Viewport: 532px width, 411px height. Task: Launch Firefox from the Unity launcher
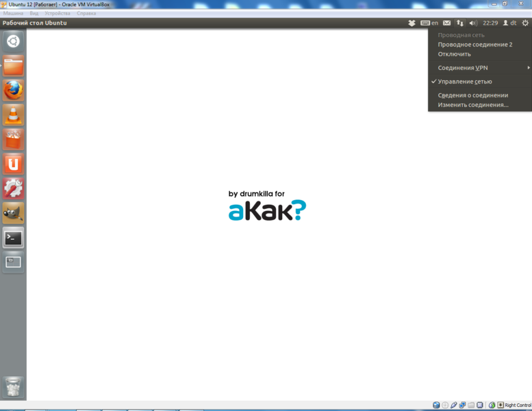pos(13,90)
